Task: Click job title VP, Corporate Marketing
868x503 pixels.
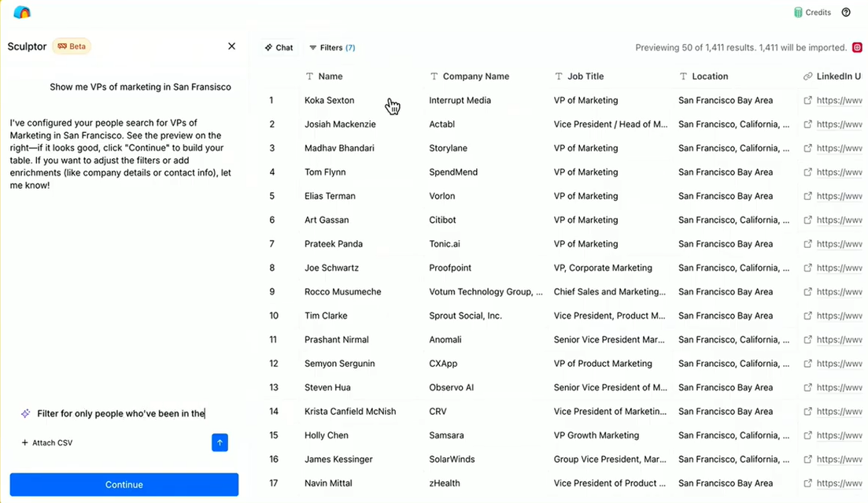Action: (603, 268)
